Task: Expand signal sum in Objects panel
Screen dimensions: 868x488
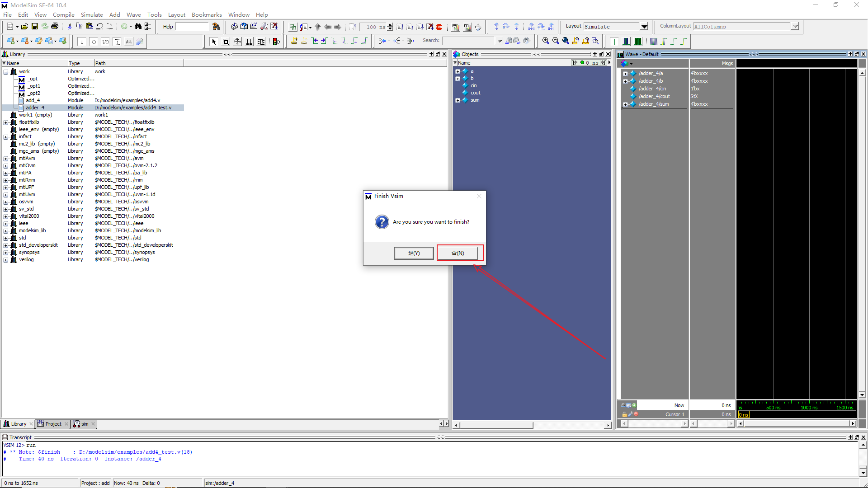Action: click(x=458, y=100)
